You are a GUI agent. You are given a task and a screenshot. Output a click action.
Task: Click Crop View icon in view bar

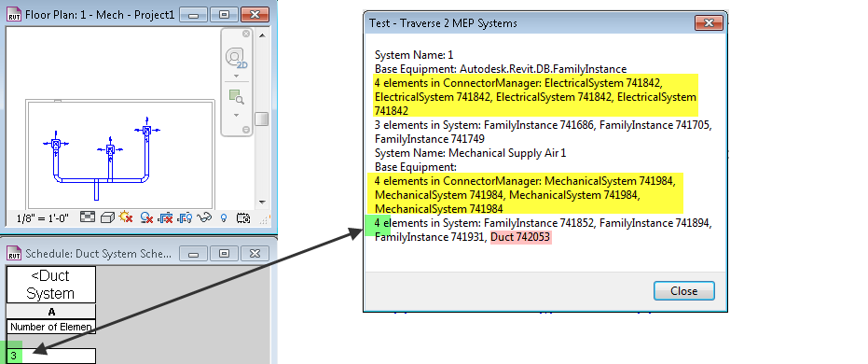166,217
